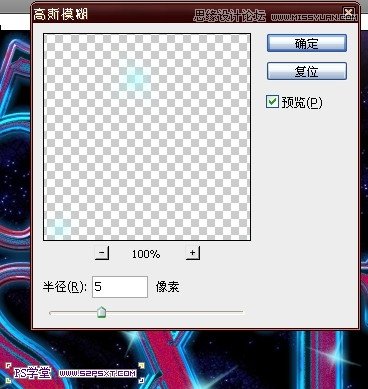The height and width of the screenshot is (389, 368).
Task: Reset settings with the 复位 button
Action: coord(307,71)
